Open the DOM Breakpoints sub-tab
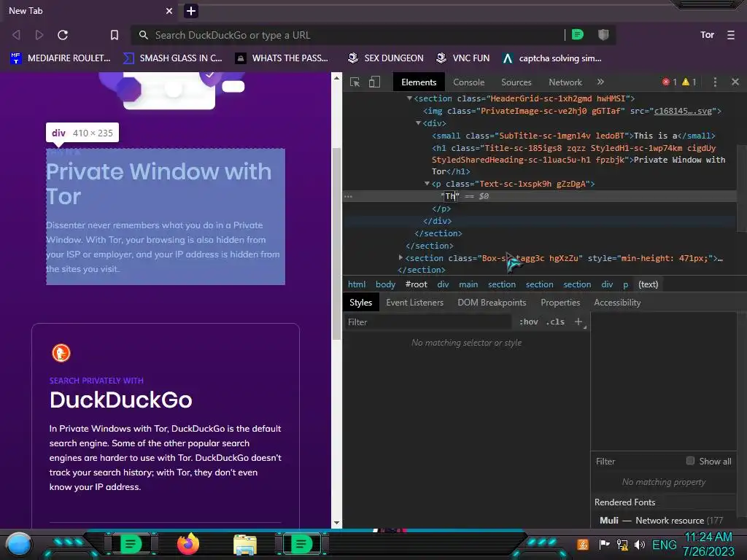Viewport: 747px width, 560px height. (492, 303)
